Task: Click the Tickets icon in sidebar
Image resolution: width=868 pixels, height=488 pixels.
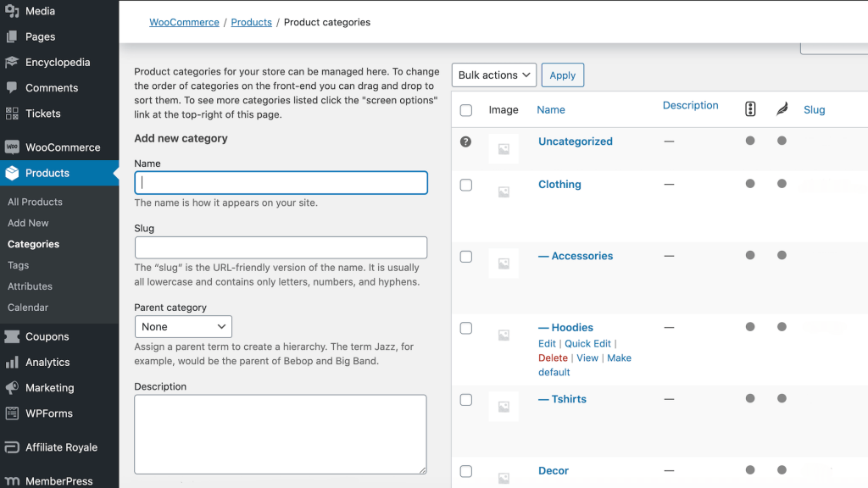Action: point(12,113)
